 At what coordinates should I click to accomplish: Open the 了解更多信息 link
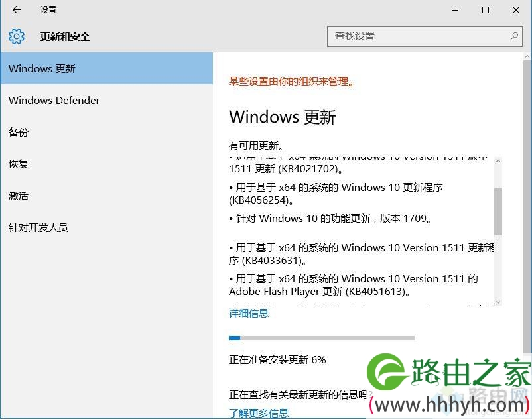[x=259, y=413]
